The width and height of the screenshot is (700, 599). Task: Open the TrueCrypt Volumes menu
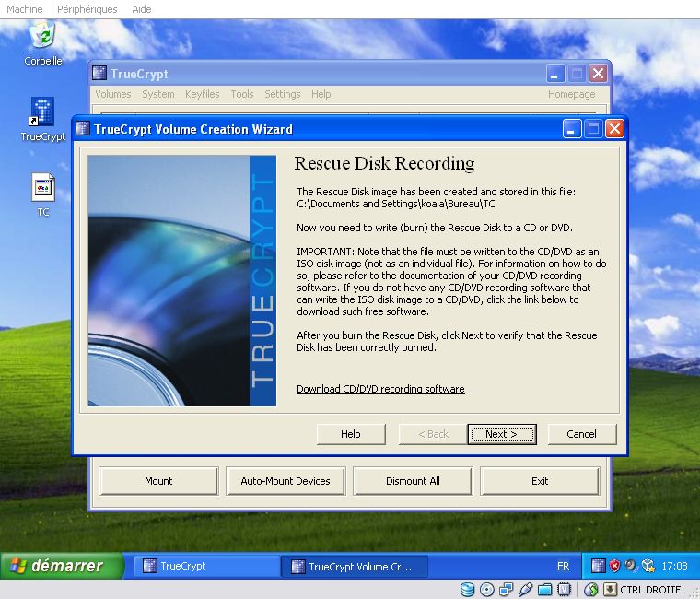[113, 94]
